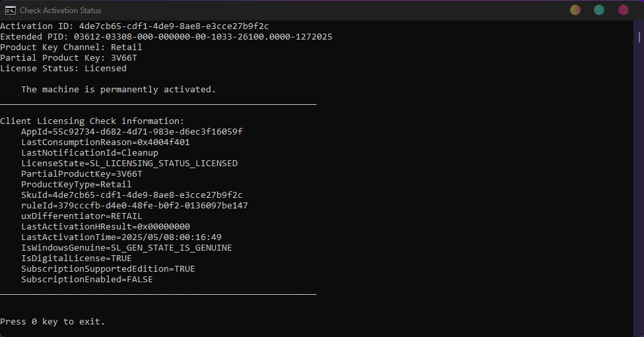Click the pink circle window button

[623, 10]
